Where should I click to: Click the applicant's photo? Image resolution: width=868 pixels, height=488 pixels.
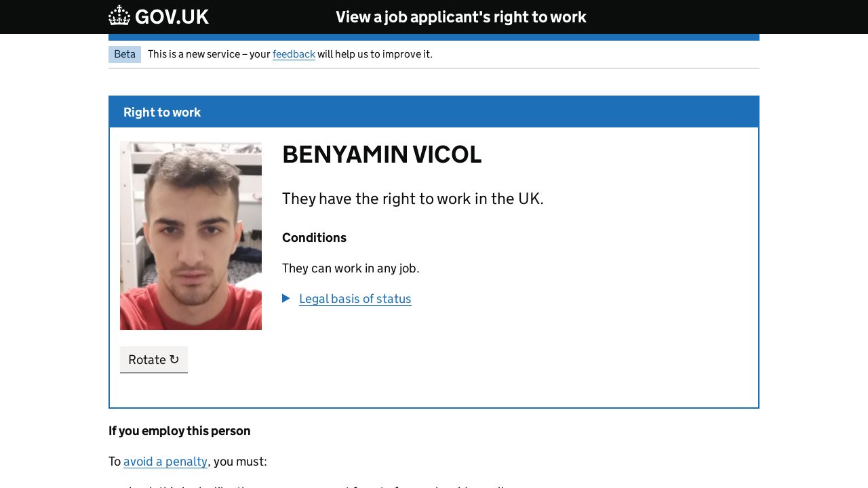point(191,236)
